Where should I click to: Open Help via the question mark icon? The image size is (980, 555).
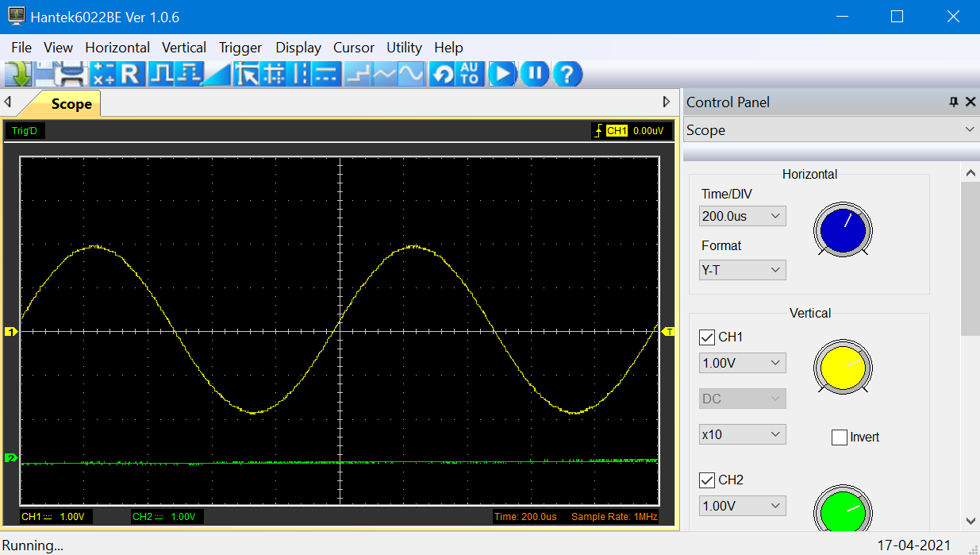click(x=567, y=75)
